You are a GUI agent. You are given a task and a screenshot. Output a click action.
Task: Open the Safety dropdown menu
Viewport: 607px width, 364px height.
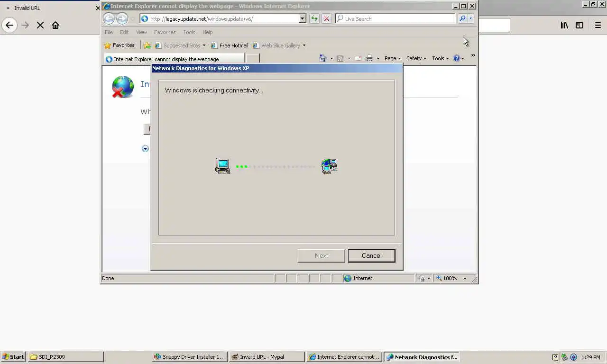point(416,58)
